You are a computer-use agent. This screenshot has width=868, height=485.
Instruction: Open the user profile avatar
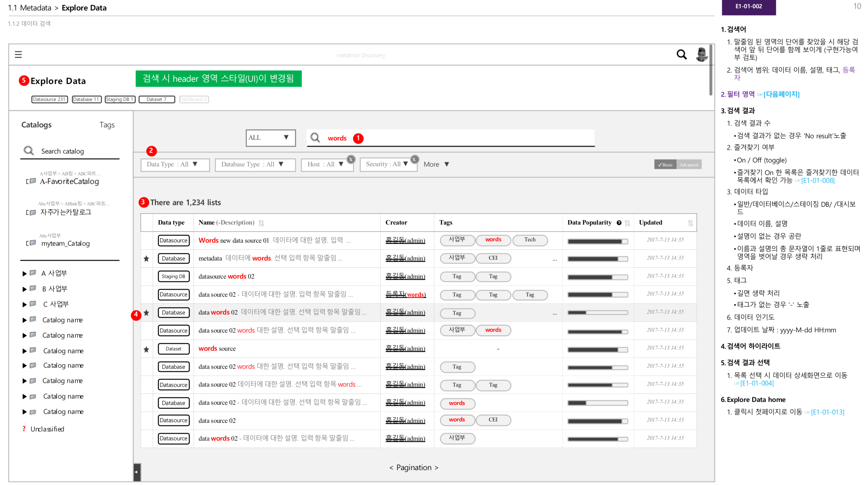coord(702,54)
